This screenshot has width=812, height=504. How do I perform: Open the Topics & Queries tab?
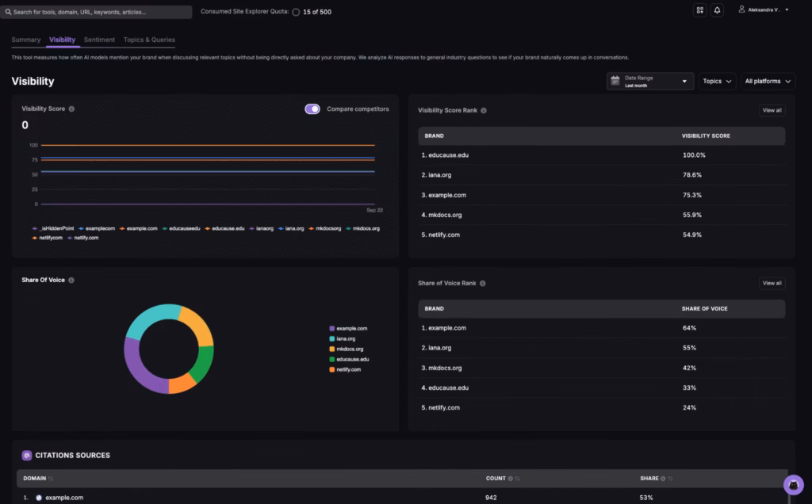(151, 39)
